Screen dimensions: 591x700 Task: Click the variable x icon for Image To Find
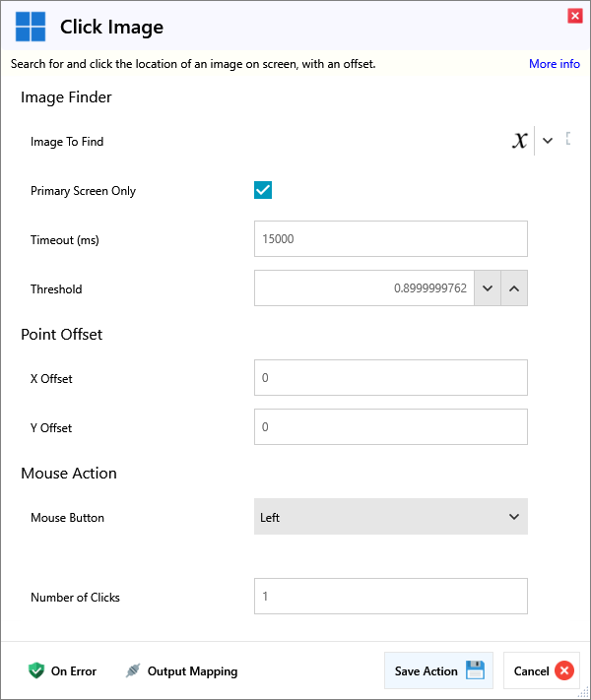click(x=519, y=141)
